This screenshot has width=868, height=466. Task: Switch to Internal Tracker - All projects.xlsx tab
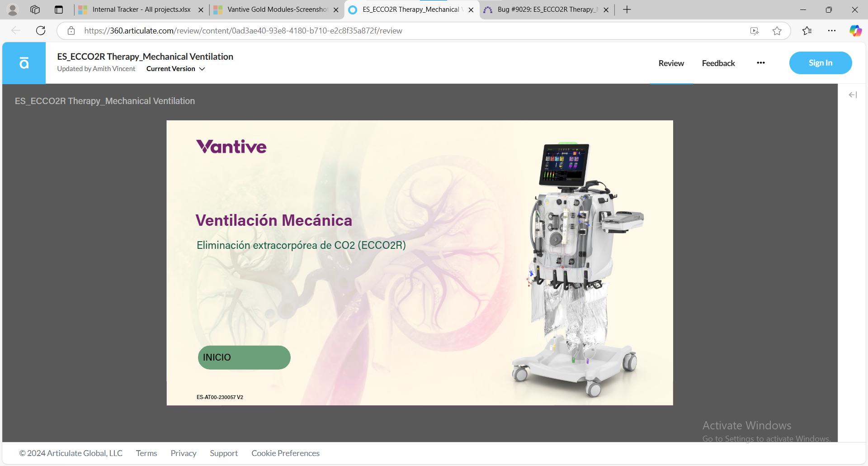point(142,10)
